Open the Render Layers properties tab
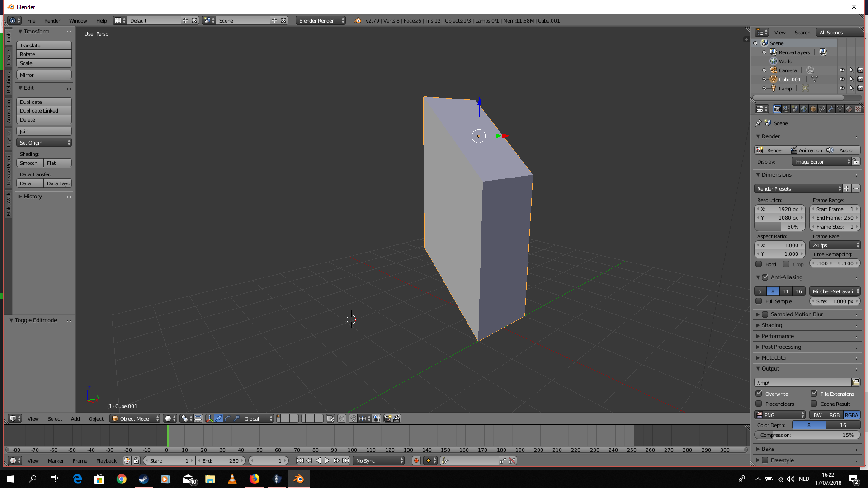 click(x=786, y=109)
